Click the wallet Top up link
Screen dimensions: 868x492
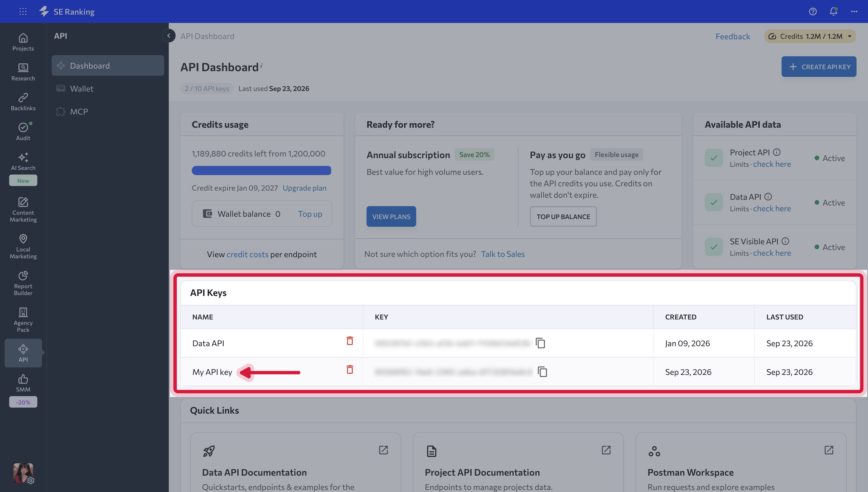coord(310,214)
